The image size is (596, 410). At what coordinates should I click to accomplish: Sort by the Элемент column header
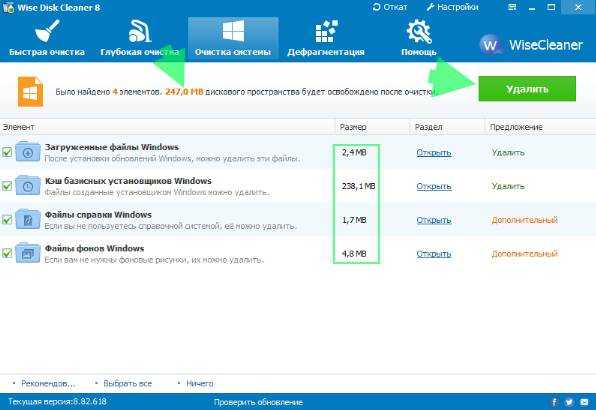coord(18,127)
